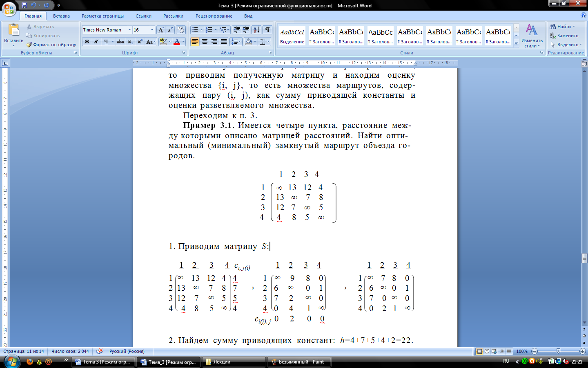Apply red font color
The width and height of the screenshot is (588, 368).
tap(177, 42)
